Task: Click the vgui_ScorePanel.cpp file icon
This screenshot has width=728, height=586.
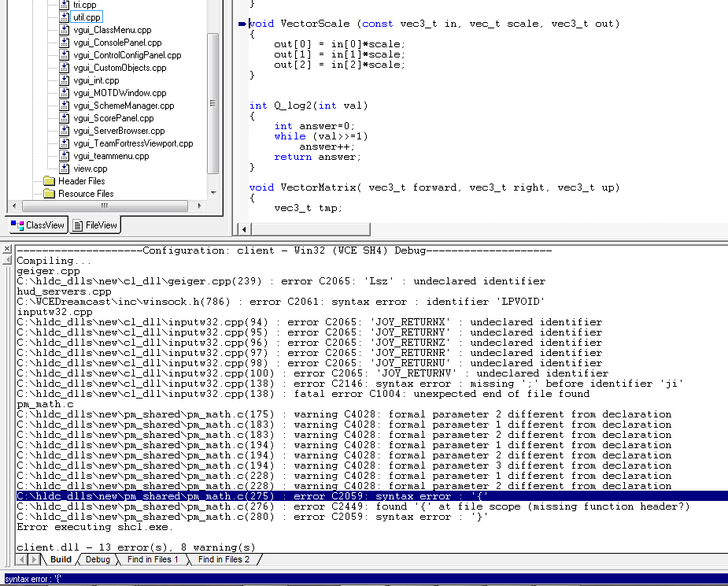Action: (65, 118)
